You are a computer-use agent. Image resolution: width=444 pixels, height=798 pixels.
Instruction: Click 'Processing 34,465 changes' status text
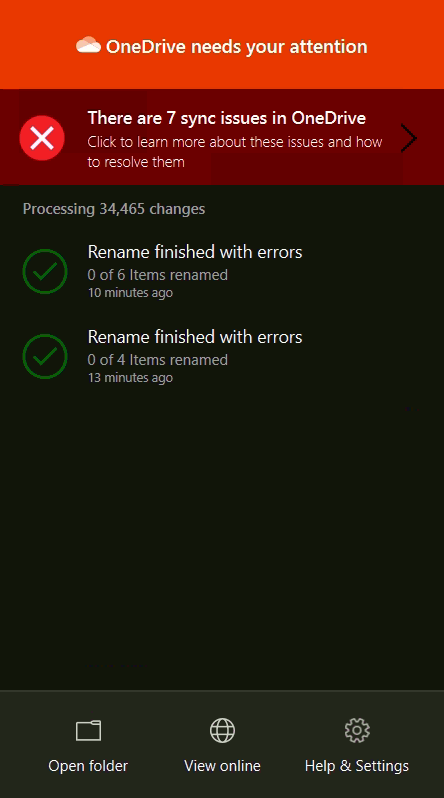114,209
